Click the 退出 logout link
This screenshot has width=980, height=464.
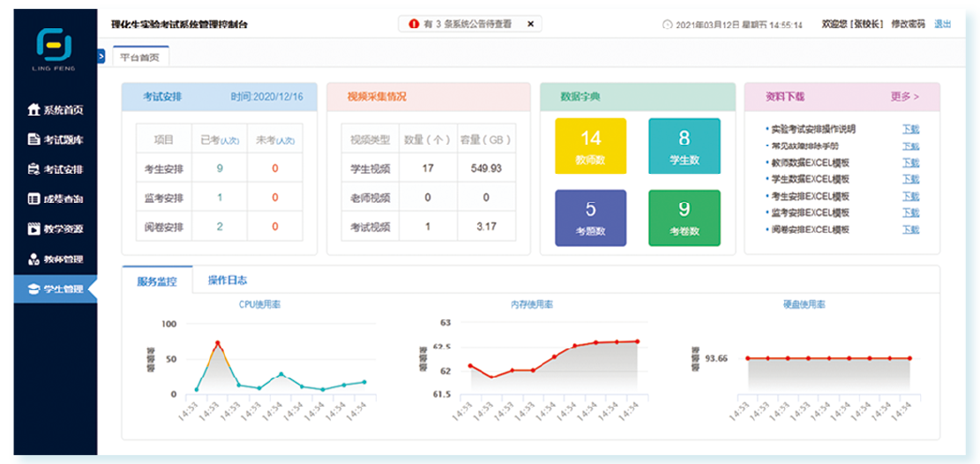(942, 25)
